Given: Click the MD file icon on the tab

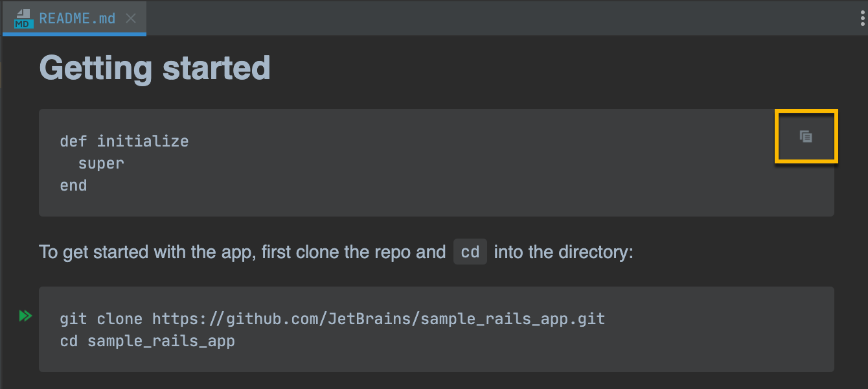Looking at the screenshot, I should point(24,19).
